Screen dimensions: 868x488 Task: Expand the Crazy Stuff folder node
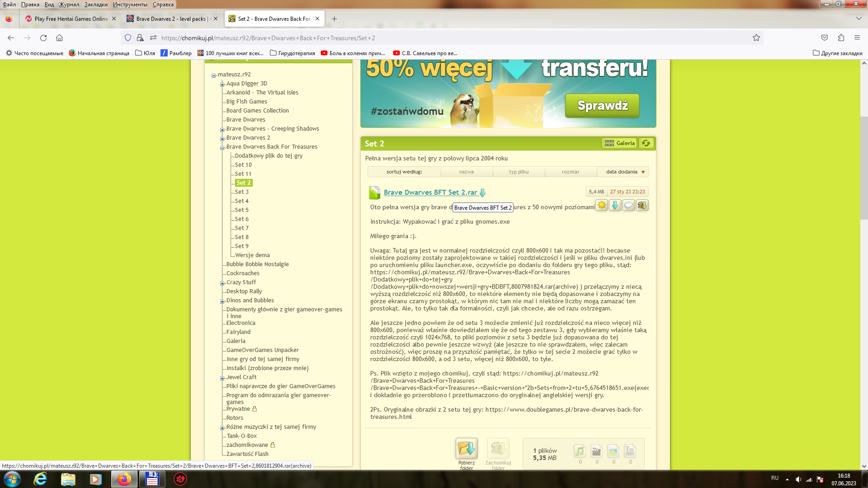pos(222,283)
